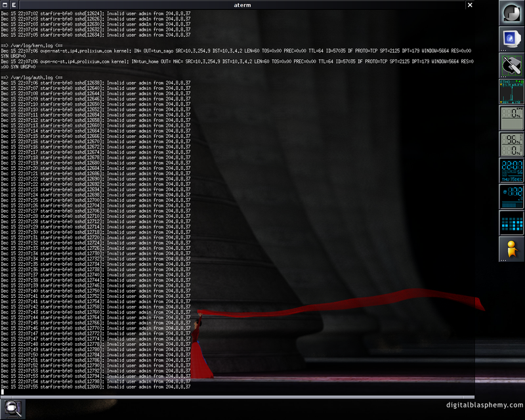Click the sshd[12770] log line
The image size is (525, 420).
pos(96,328)
